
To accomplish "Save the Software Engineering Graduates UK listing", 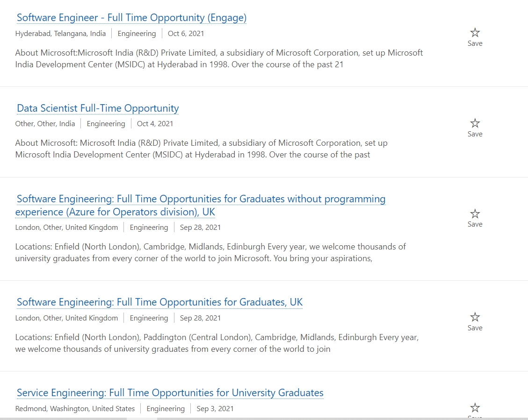I will tap(475, 317).
